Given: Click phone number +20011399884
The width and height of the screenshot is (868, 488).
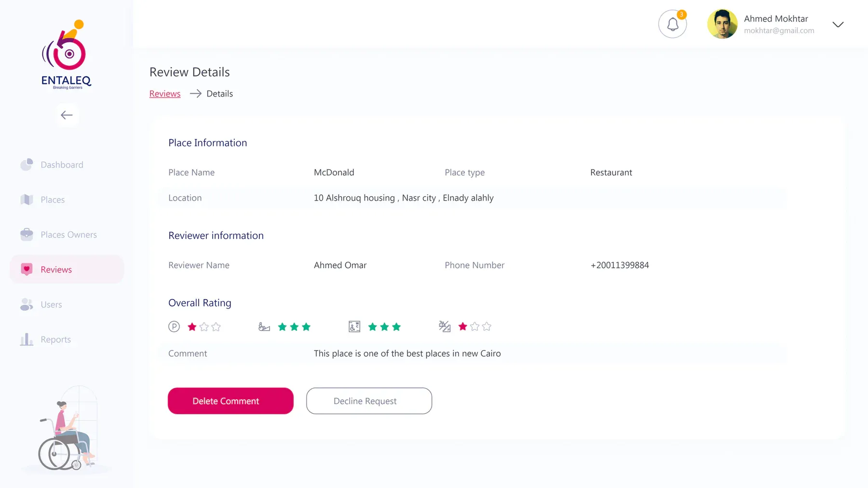Looking at the screenshot, I should pos(620,265).
